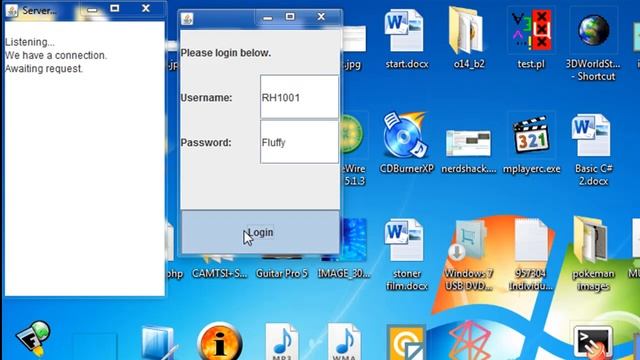Maximize the Server window
Viewport: 640px width, 360px height.
[115, 8]
